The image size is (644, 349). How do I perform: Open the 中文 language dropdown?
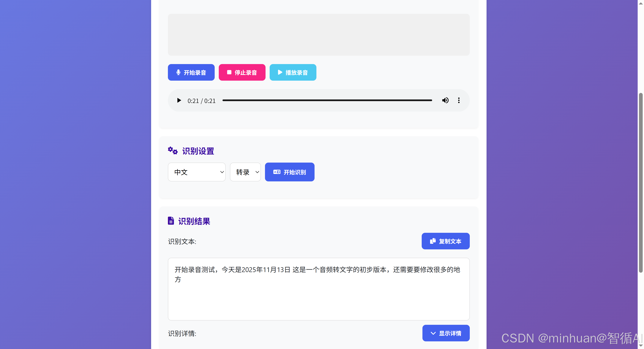197,172
